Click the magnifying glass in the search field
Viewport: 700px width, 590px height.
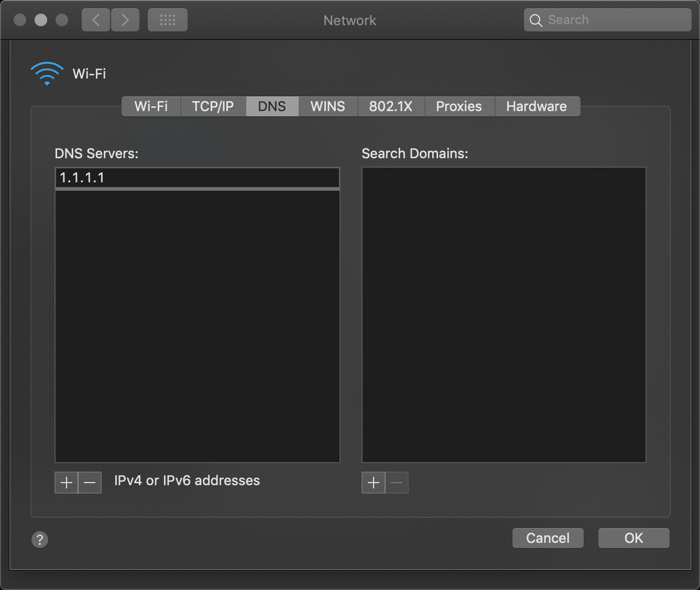pyautogui.click(x=535, y=20)
